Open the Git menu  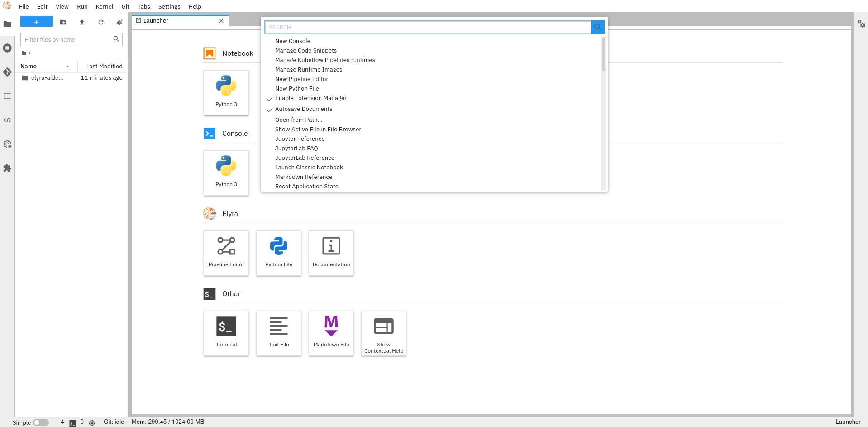tap(125, 6)
